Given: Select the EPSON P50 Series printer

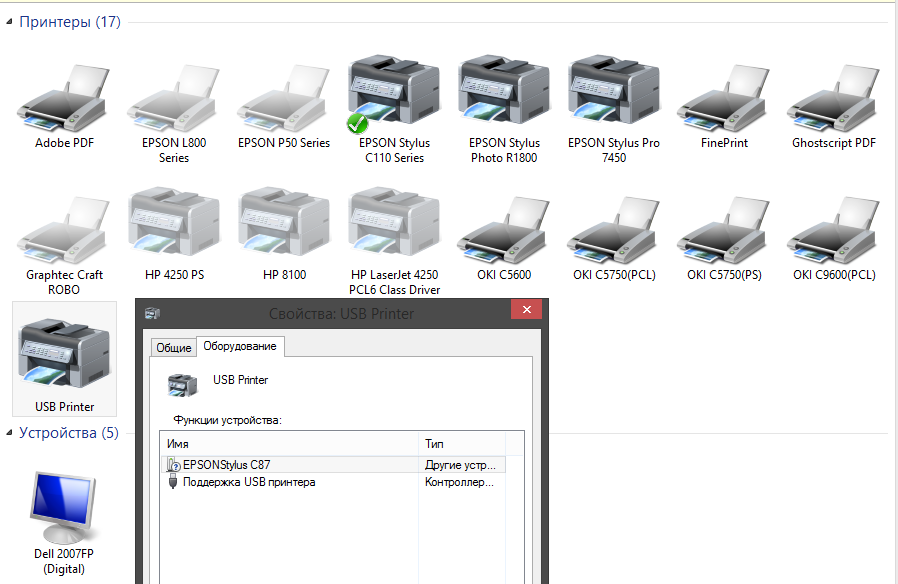Looking at the screenshot, I should (x=283, y=98).
